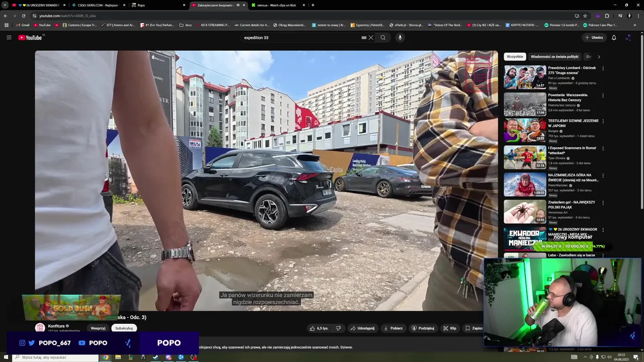644x362 pixels.
Task: Open the Polonez Caro Plus bookmark
Action: (x=600, y=25)
